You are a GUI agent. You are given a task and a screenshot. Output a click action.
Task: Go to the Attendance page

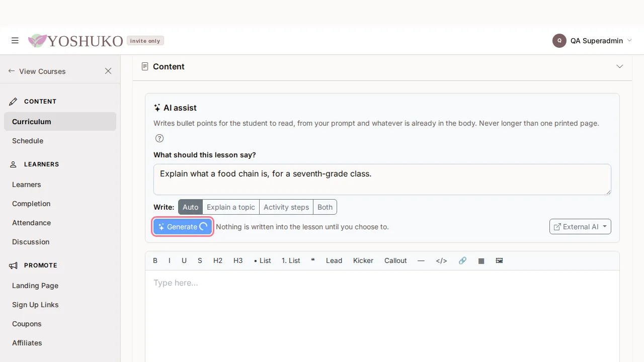[60, 223]
